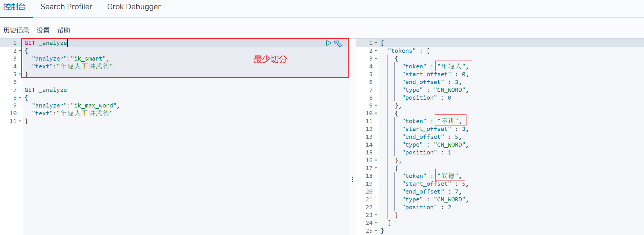Open the Search Profiler tab
Screen dimensions: 644x235
(x=66, y=7)
